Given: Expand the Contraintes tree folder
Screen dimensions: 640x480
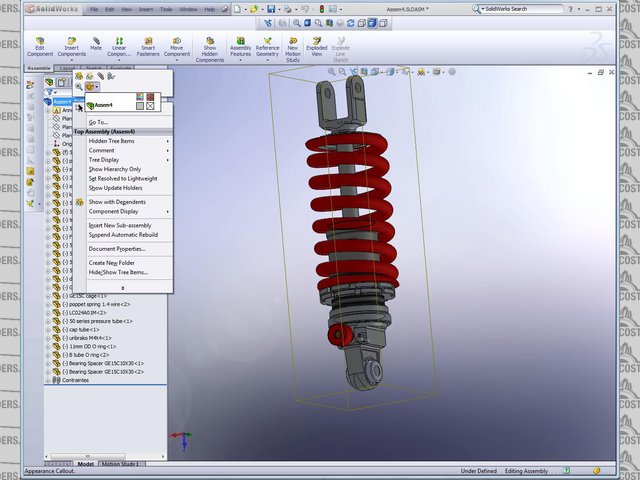Looking at the screenshot, I should pos(48,381).
